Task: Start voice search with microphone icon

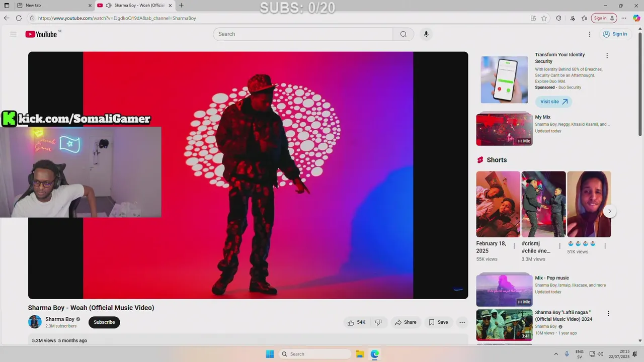Action: [x=426, y=34]
